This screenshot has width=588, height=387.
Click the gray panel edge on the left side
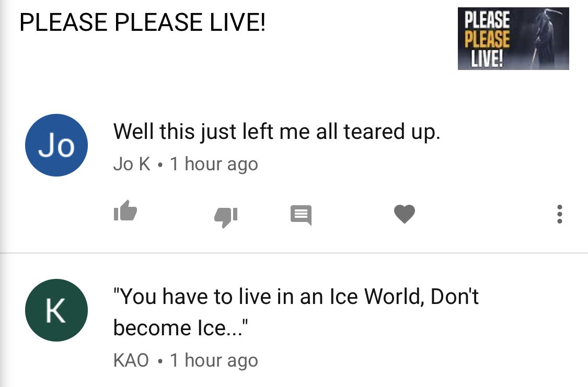[3, 193]
